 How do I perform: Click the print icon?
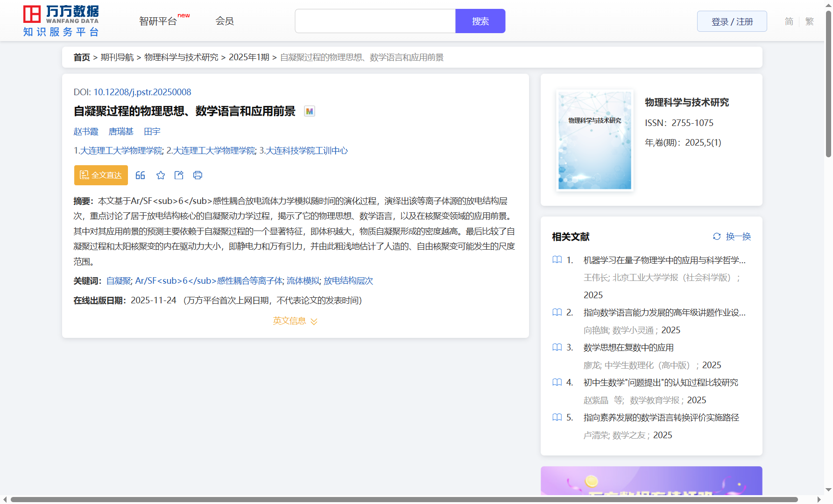coord(198,175)
